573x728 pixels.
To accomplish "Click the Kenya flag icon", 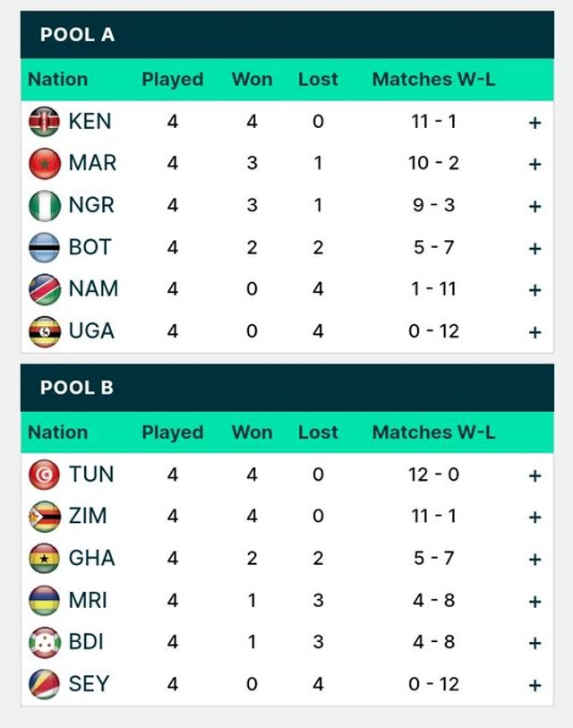I will (x=44, y=122).
